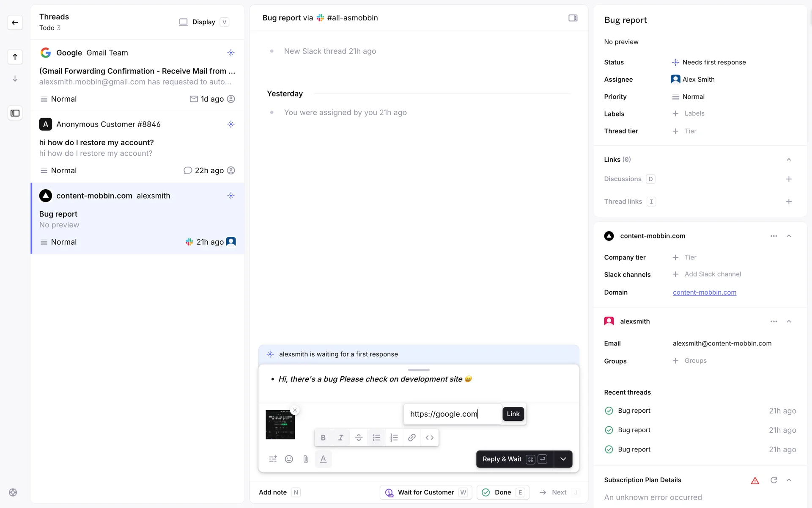
Task: Click the Done button
Action: tap(502, 492)
